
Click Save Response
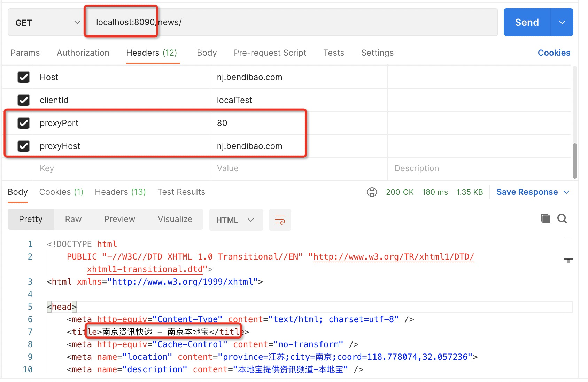(x=527, y=192)
